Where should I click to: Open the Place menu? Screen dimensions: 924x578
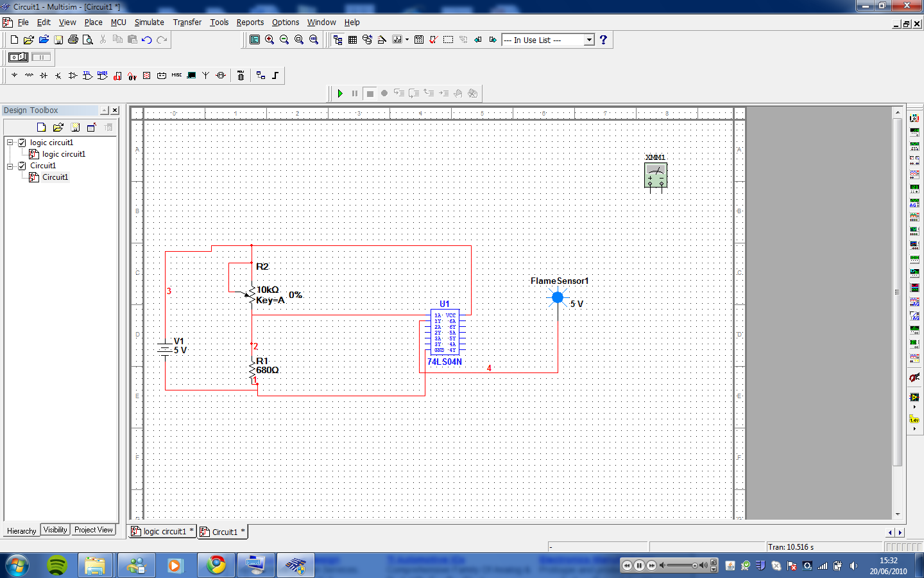(94, 22)
